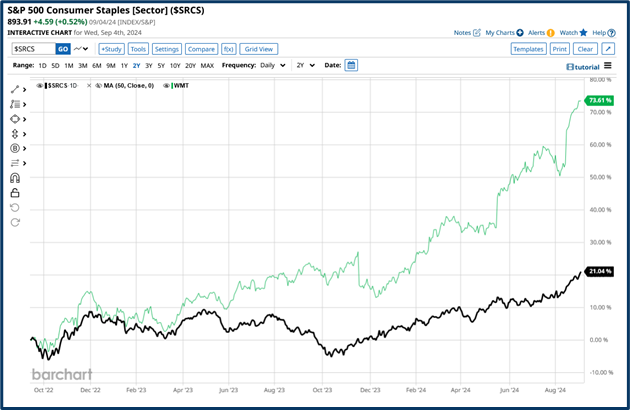Open the date calendar picker icon

[x=352, y=66]
